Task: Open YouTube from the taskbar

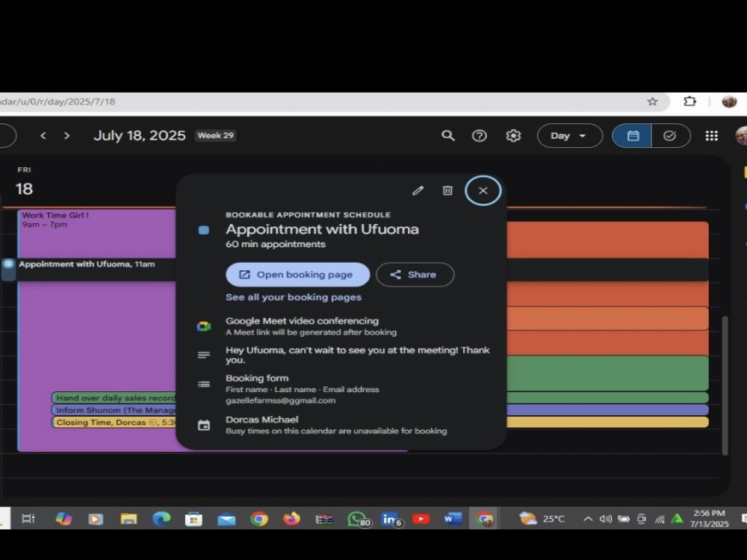Action: (421, 519)
